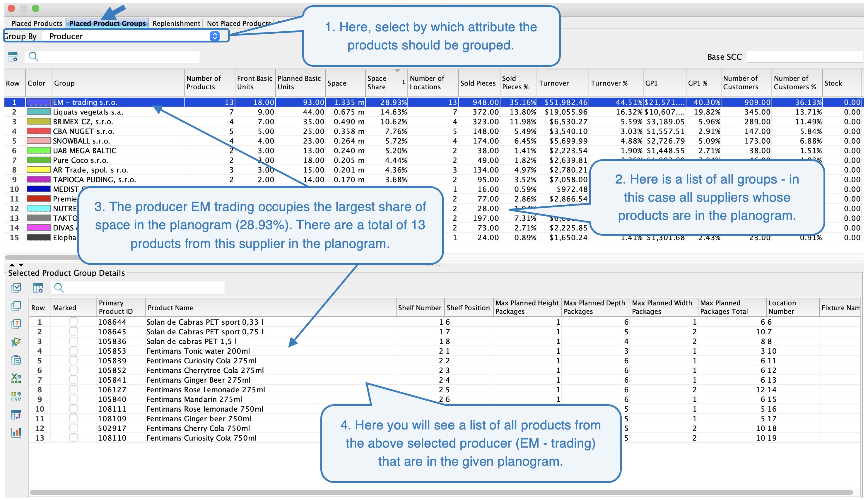
Task: Select Placed Product Groups tab
Action: 107,23
